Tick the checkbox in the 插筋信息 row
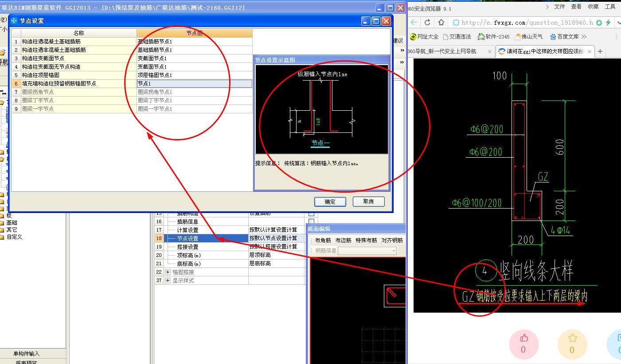Image resolution: width=621 pixels, height=364 pixels. tap(311, 221)
